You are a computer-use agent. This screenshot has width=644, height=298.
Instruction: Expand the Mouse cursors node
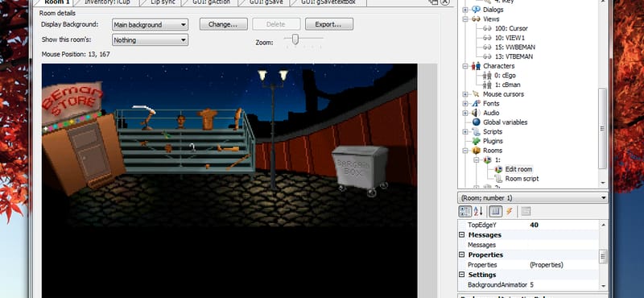point(465,94)
